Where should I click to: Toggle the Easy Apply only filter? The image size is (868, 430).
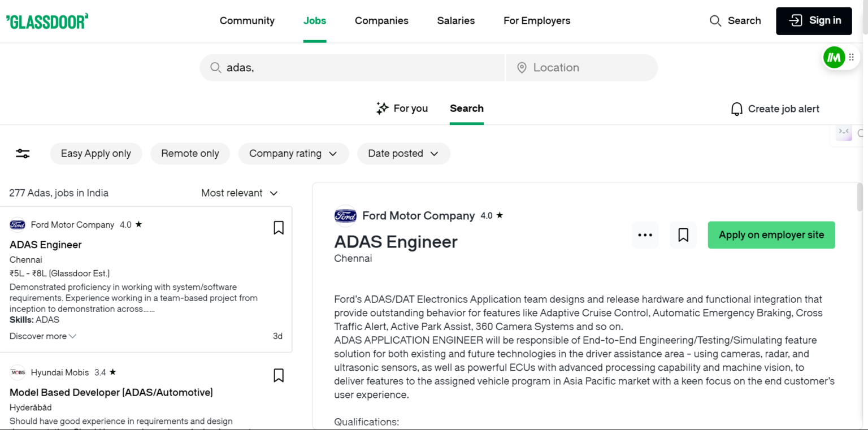pyautogui.click(x=96, y=154)
